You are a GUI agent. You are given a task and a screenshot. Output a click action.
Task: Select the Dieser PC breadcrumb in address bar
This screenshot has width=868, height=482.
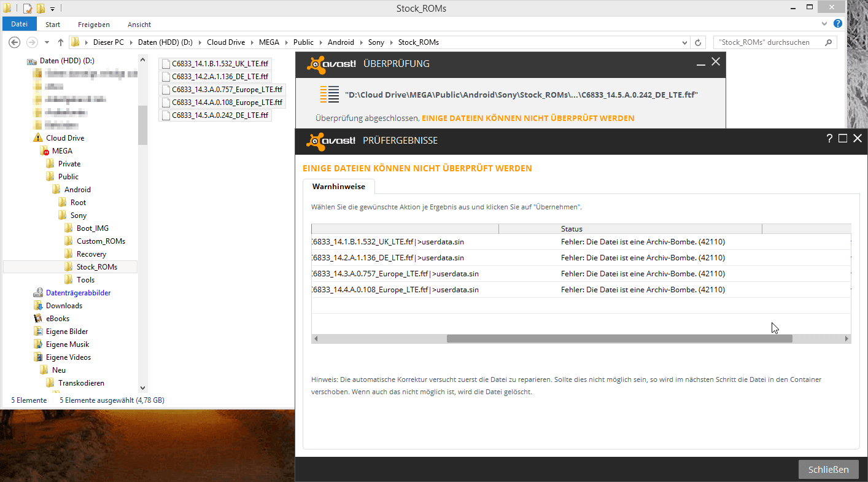point(108,42)
